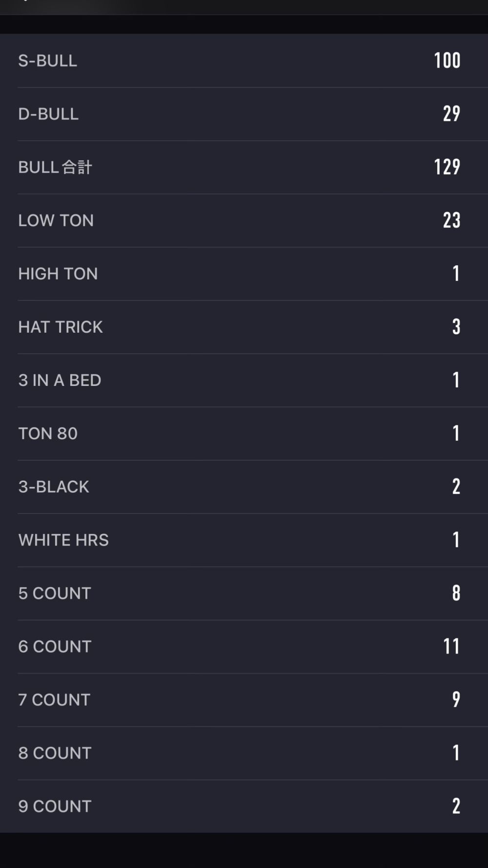Click the S-BULL value of 100

pos(447,61)
